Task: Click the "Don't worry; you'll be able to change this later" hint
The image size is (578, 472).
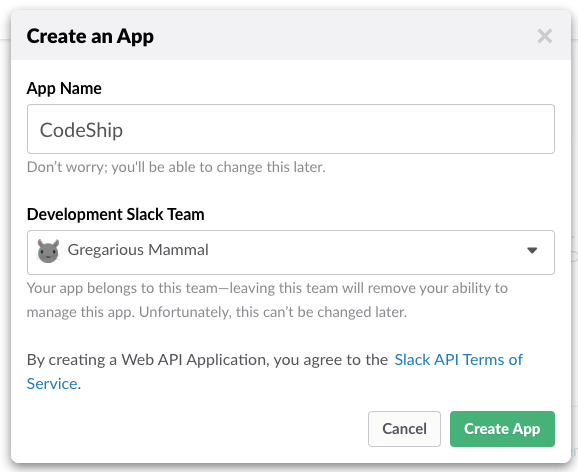Action: 176,167
